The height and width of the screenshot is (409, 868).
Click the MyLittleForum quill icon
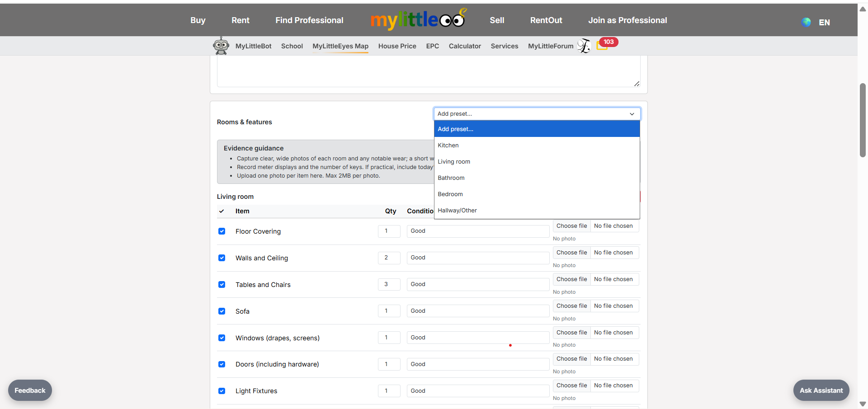coord(584,46)
